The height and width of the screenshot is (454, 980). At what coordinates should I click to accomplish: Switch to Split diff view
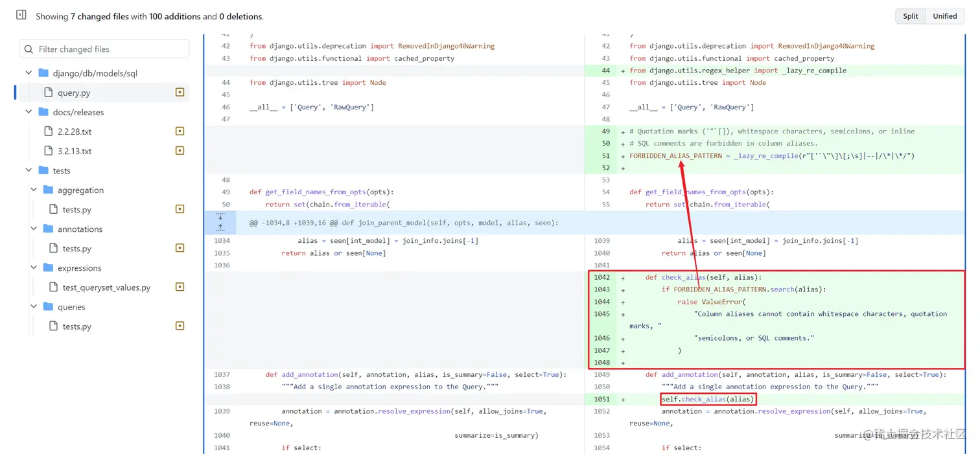click(x=911, y=16)
